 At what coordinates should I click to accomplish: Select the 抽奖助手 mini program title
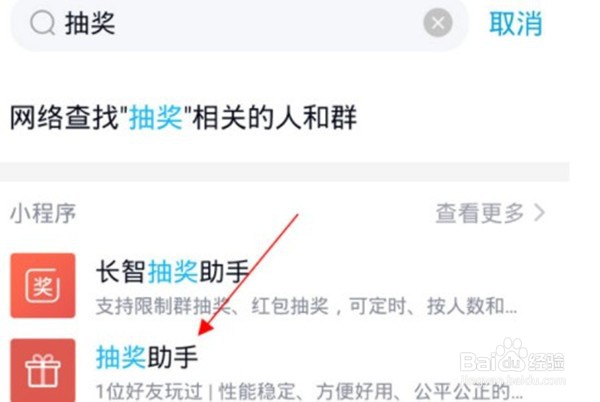pos(147,357)
